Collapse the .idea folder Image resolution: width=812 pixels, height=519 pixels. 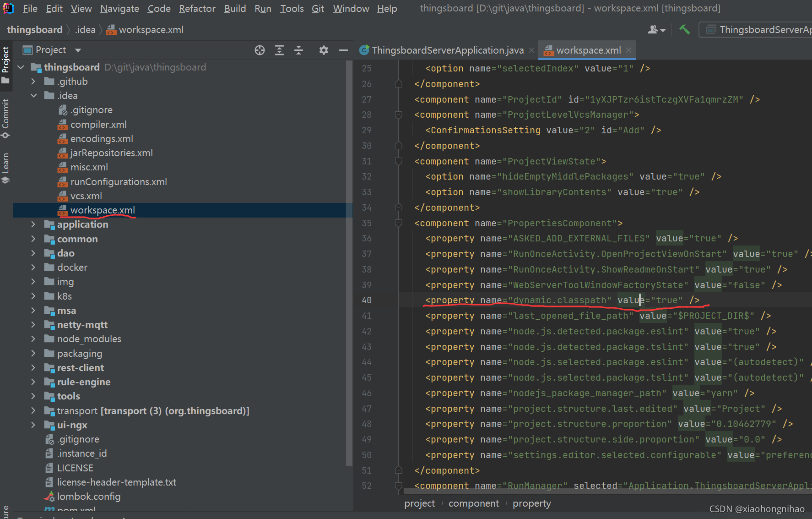click(33, 96)
